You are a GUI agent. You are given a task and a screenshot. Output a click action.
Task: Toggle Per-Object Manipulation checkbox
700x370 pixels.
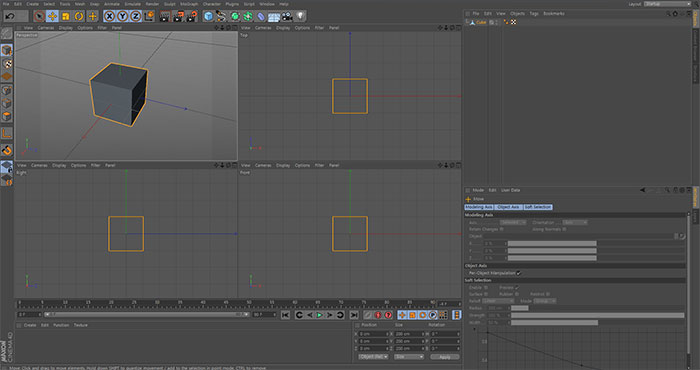pos(518,273)
